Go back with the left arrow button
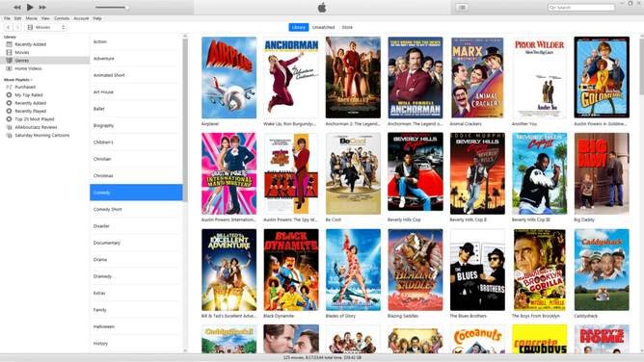 tap(9, 27)
